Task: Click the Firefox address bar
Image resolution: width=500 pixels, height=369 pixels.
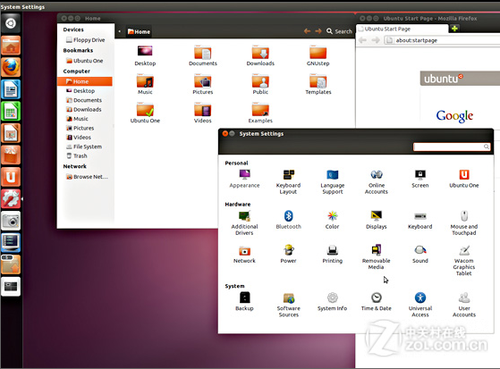Action: coord(442,40)
